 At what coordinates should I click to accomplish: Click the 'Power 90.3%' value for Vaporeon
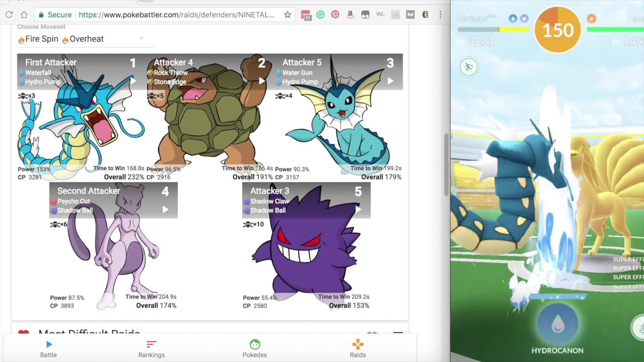coord(292,169)
